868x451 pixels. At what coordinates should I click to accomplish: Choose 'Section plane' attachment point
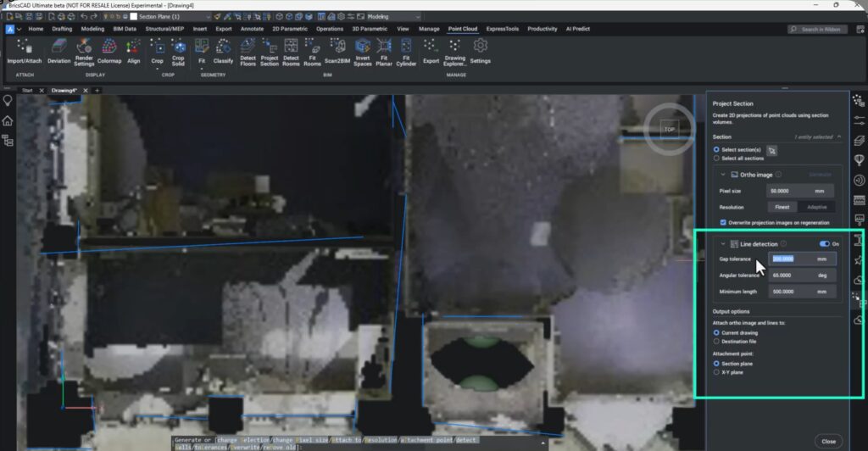tap(716, 364)
